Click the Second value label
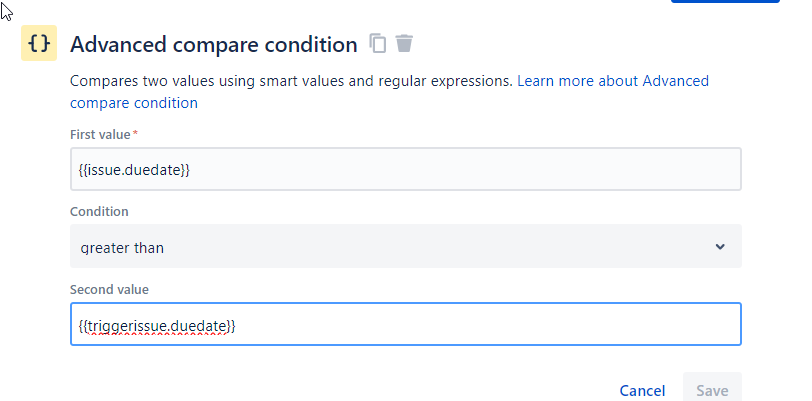This screenshot has width=812, height=401. pos(109,290)
